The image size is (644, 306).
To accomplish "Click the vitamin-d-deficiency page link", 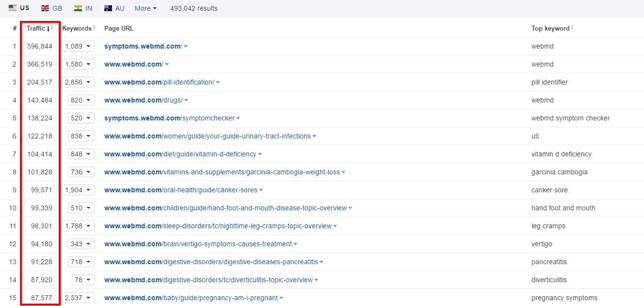I will tap(180, 154).
